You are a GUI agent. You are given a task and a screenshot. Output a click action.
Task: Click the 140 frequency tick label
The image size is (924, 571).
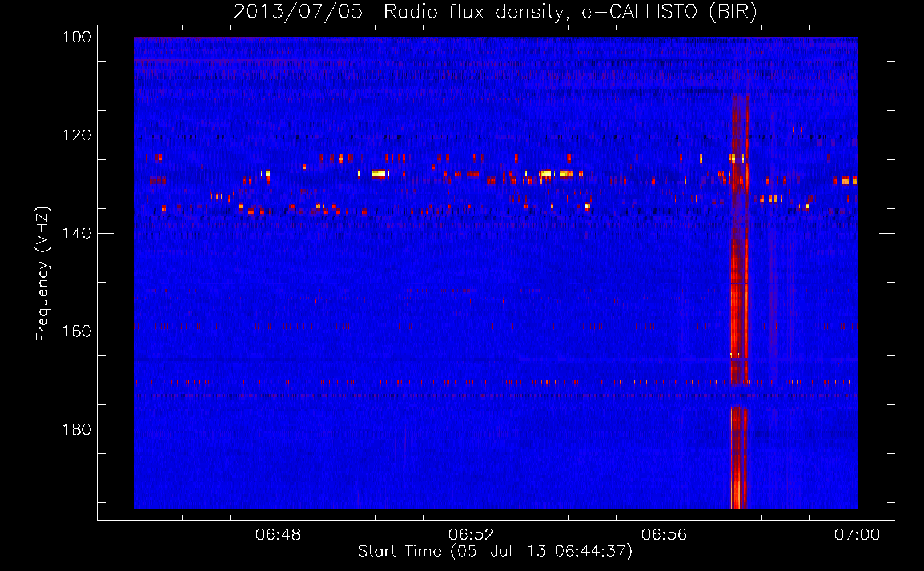77,233
